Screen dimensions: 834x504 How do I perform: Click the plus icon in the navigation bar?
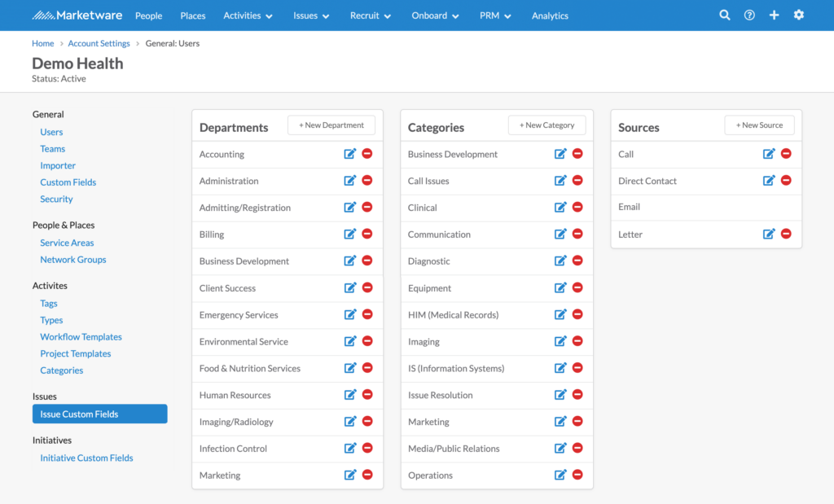click(x=774, y=15)
